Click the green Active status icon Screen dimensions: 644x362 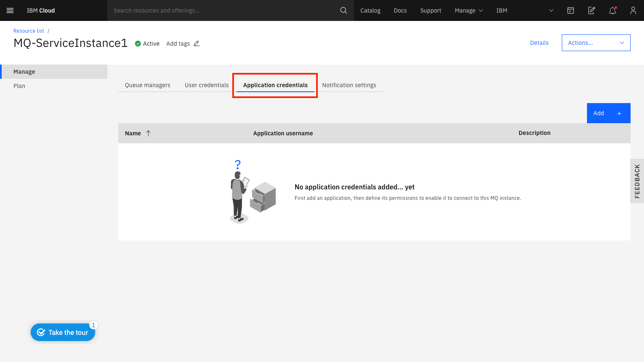[x=138, y=44]
